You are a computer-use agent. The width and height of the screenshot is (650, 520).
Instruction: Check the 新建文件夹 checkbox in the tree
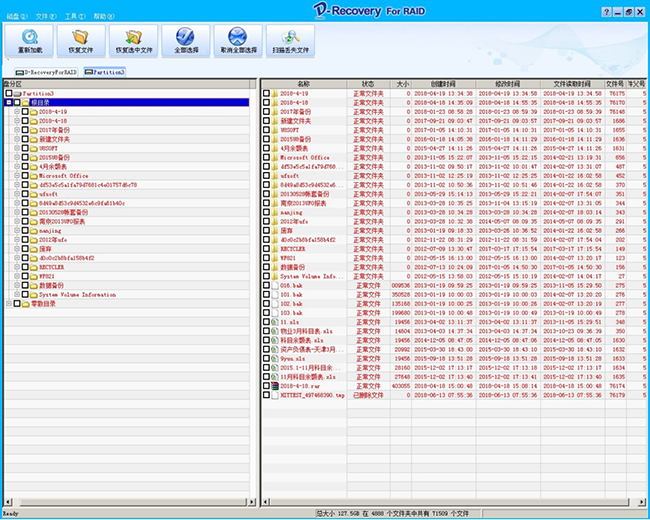[x=25, y=139]
